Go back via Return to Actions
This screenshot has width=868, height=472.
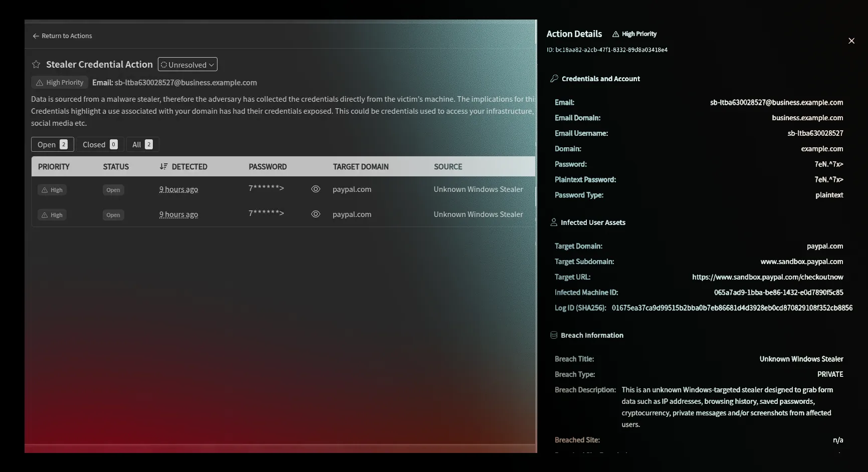pyautogui.click(x=62, y=36)
